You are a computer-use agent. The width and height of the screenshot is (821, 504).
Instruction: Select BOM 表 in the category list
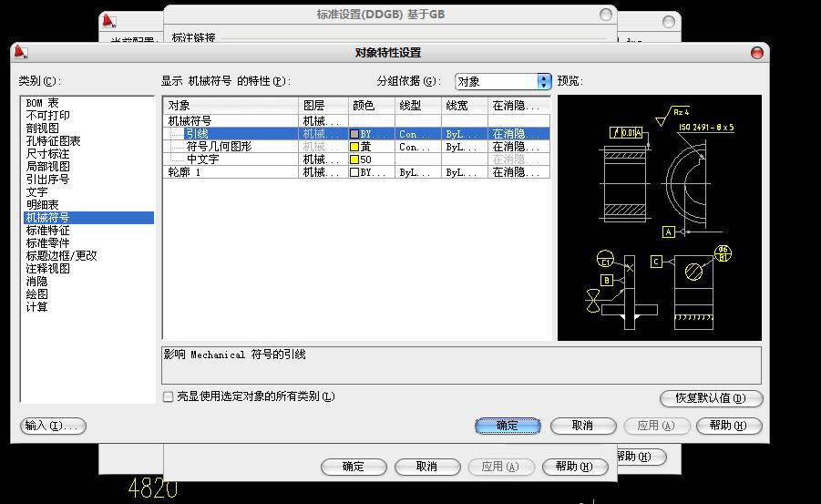click(43, 103)
